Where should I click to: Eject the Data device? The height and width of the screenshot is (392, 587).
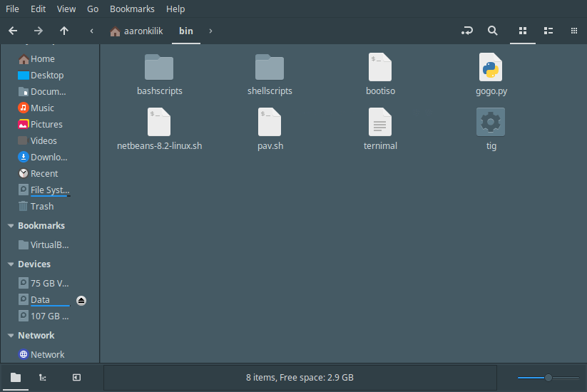(81, 300)
